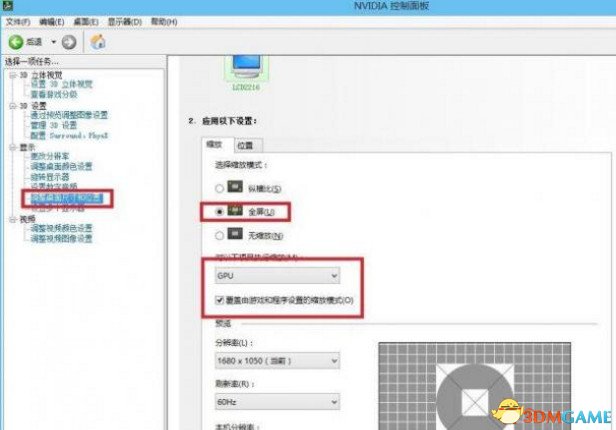Collapse the 显示 tree node
The width and height of the screenshot is (616, 430).
[13, 147]
